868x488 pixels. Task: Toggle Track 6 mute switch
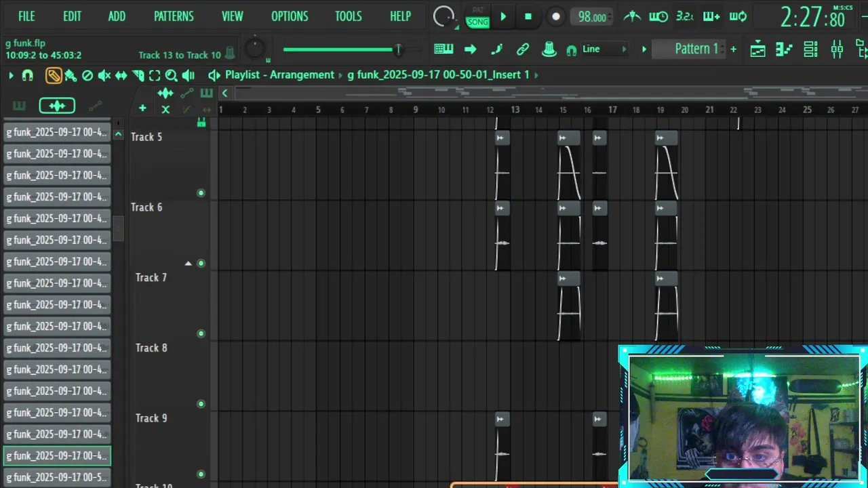click(201, 263)
